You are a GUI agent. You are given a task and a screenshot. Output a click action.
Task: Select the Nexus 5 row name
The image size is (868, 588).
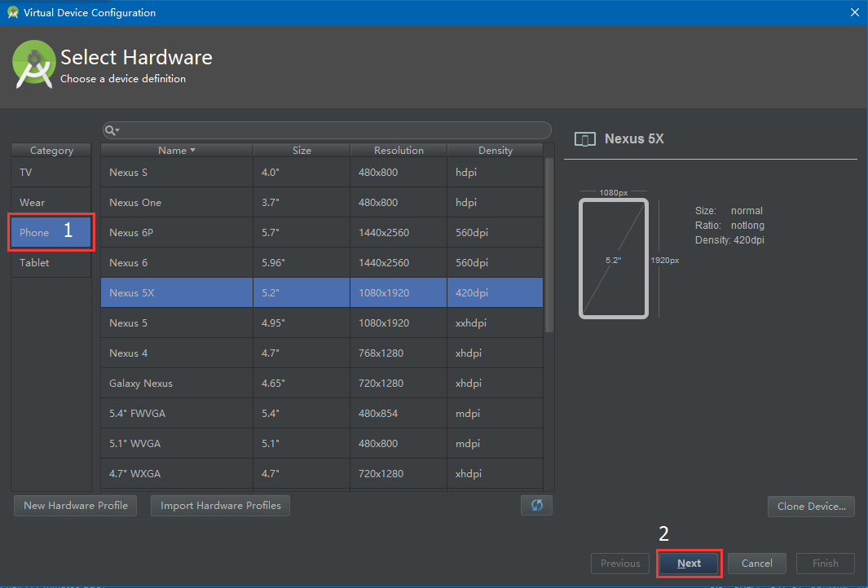tap(129, 323)
